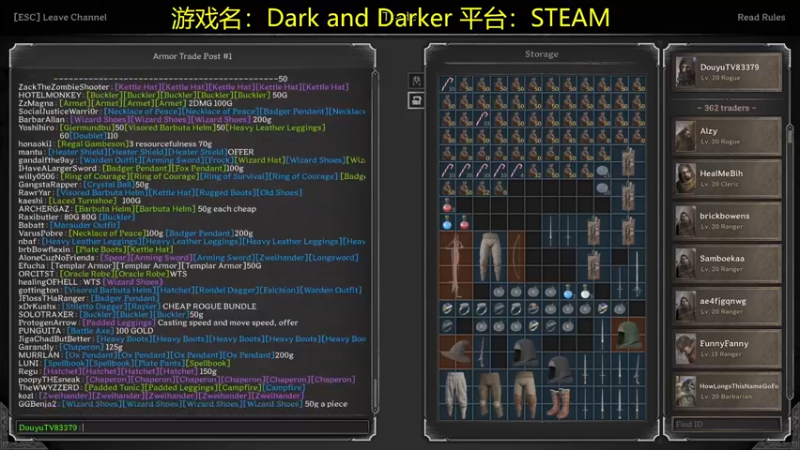Click ZackTheZombieShooter's name in chat
The height and width of the screenshot is (450, 800).
click(64, 87)
